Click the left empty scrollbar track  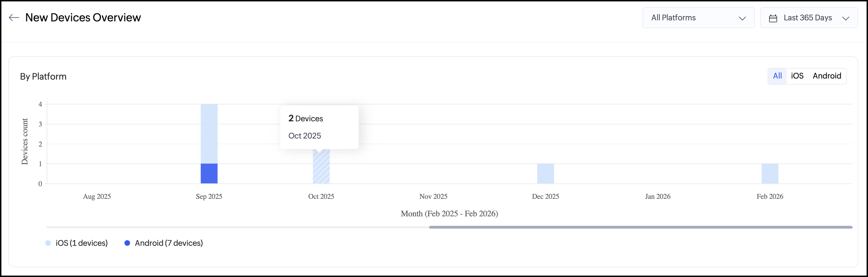[x=237, y=227]
